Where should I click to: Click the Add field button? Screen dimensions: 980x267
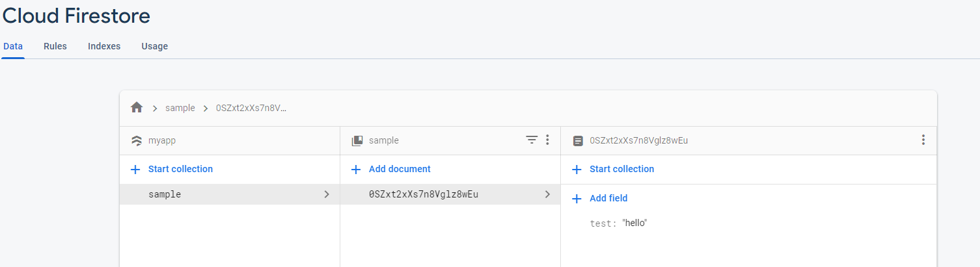click(x=608, y=198)
